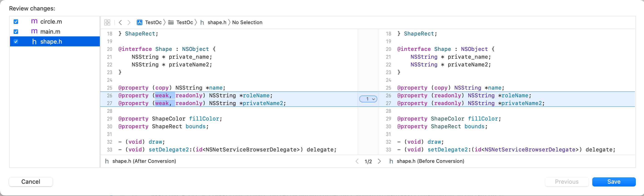The image size is (644, 196).
Task: Click the Previous button
Action: pos(566,182)
